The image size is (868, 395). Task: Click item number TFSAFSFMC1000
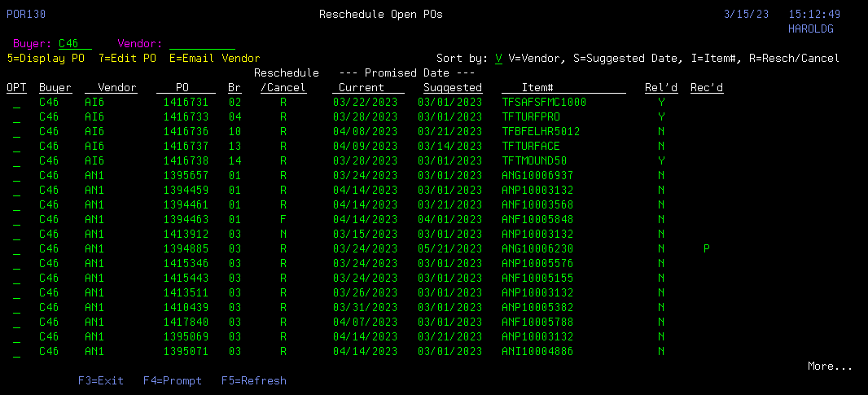point(544,103)
